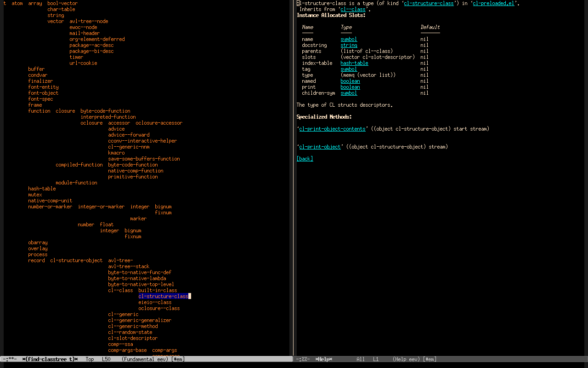The width and height of the screenshot is (588, 368).
Task: Open the cl-preloaded.el file link
Action: 493,3
